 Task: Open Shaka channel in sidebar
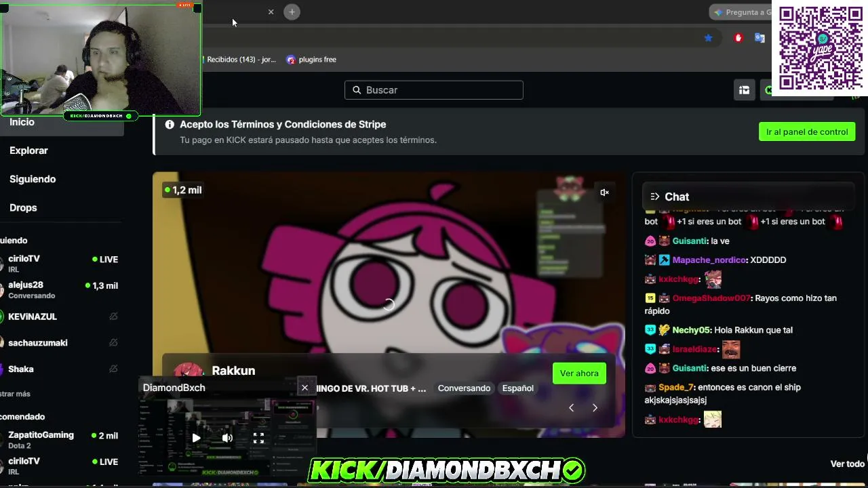pyautogui.click(x=61, y=369)
